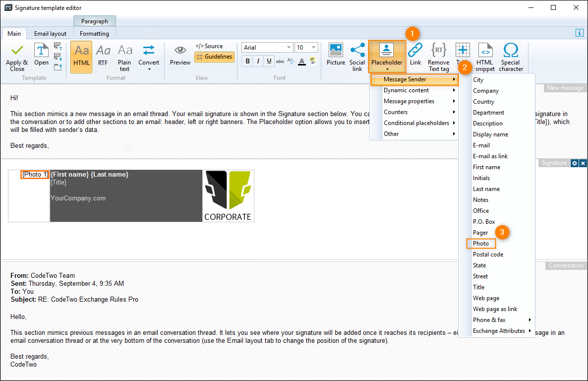Switch to the Formatting tab
The width and height of the screenshot is (588, 381).
point(94,33)
